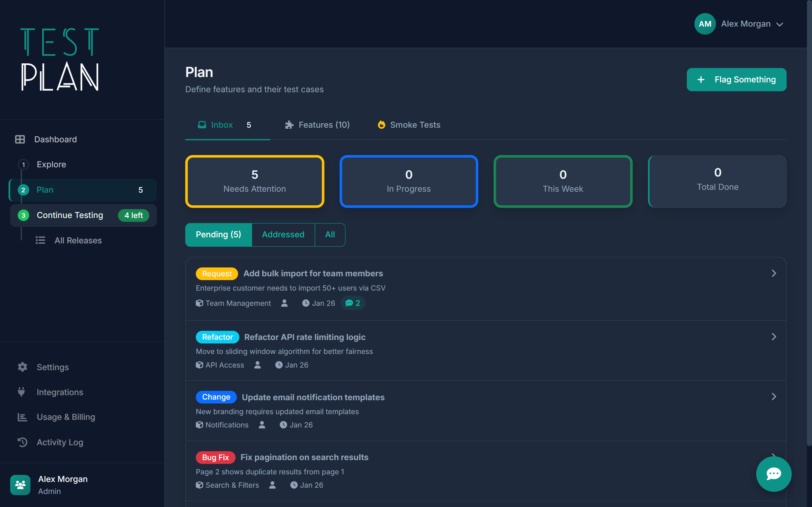Open the Dashboard grid icon in sidebar

tap(20, 139)
